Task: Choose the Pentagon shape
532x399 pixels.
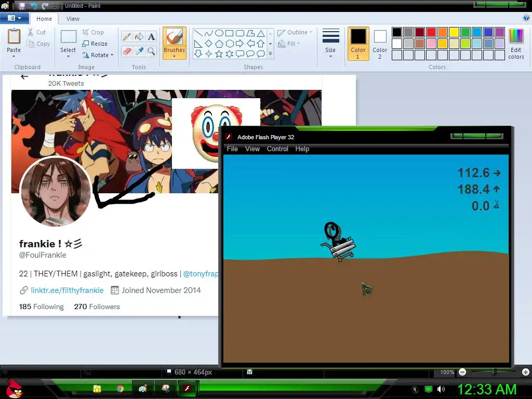Action: click(x=219, y=44)
